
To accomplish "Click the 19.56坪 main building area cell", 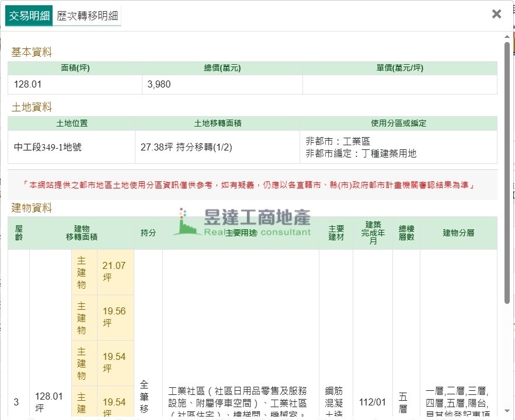I will (114, 317).
